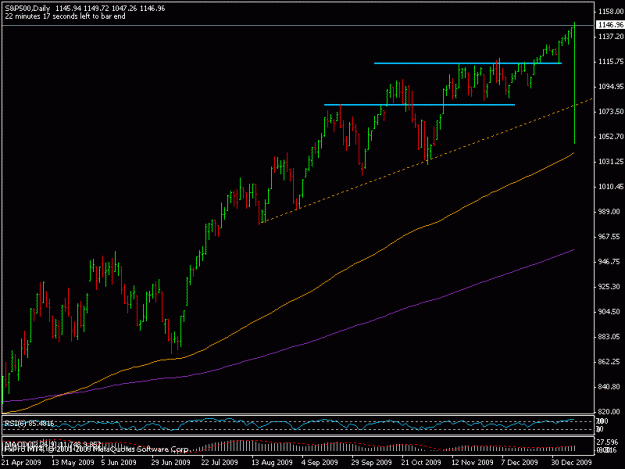Click the 13 May 2009 date label
This screenshot has height=469, width=625.
tap(73, 462)
